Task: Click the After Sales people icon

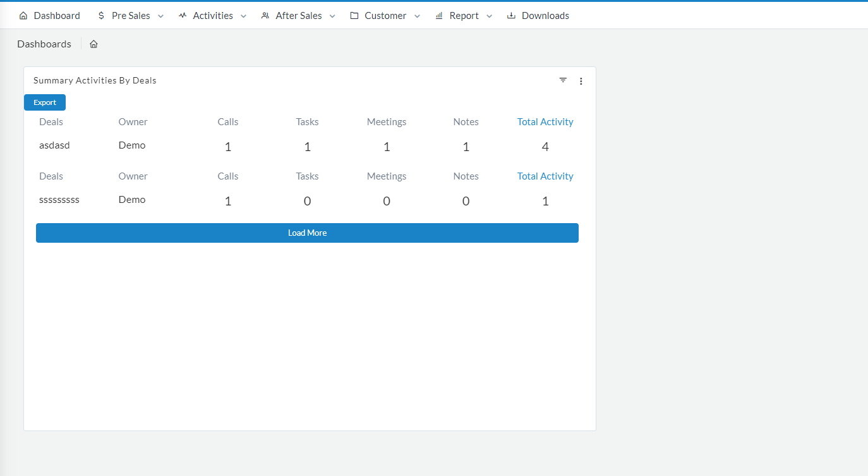Action: click(x=265, y=16)
